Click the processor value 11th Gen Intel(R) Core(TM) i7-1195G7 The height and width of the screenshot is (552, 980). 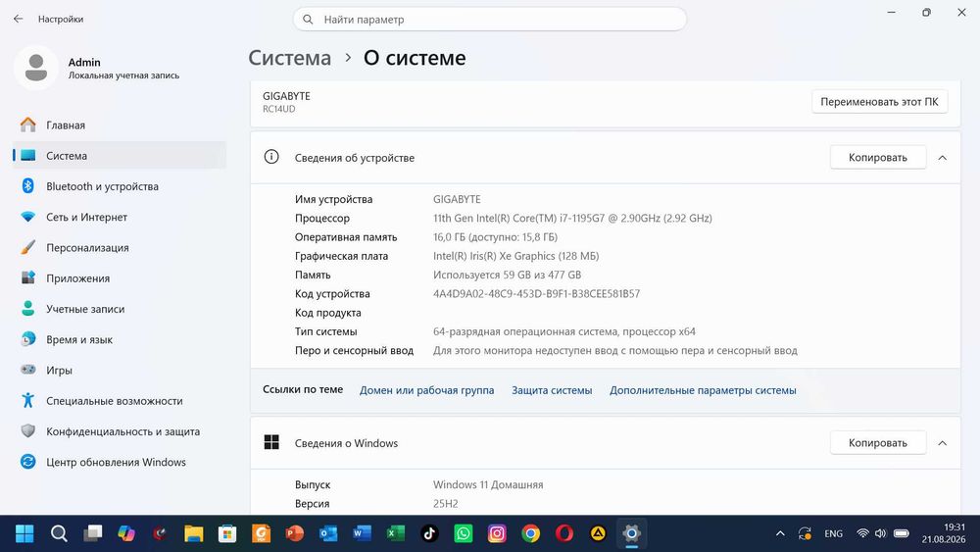click(572, 218)
